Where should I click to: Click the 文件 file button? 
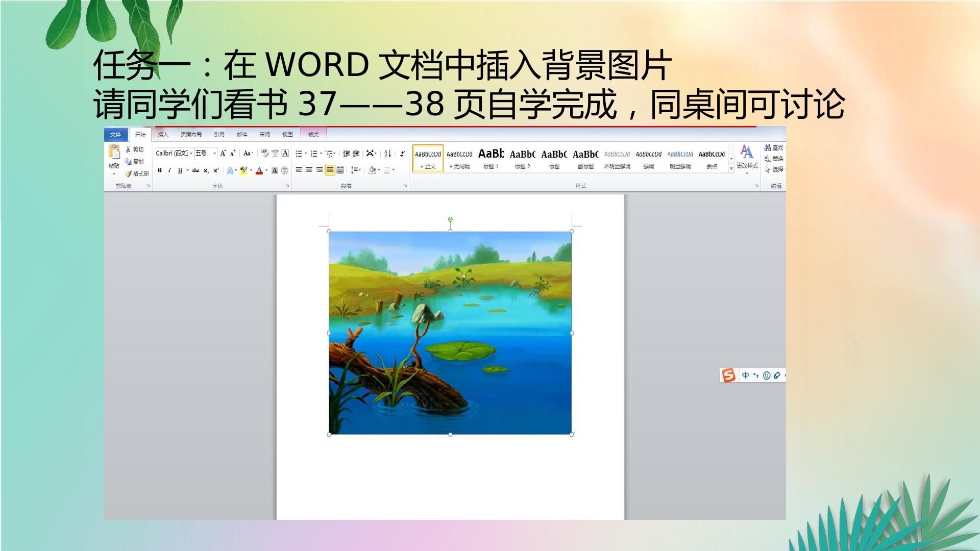coord(116,135)
